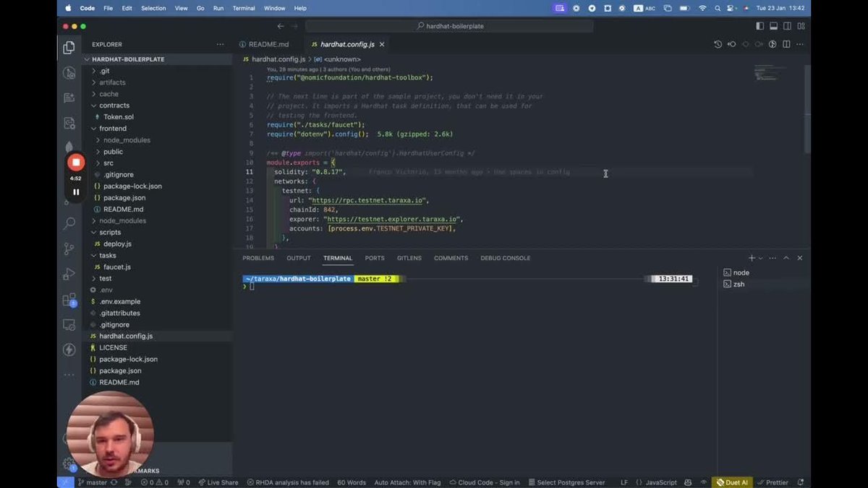868x488 pixels.
Task: Open editor More Actions ellipsis
Action: [800, 44]
